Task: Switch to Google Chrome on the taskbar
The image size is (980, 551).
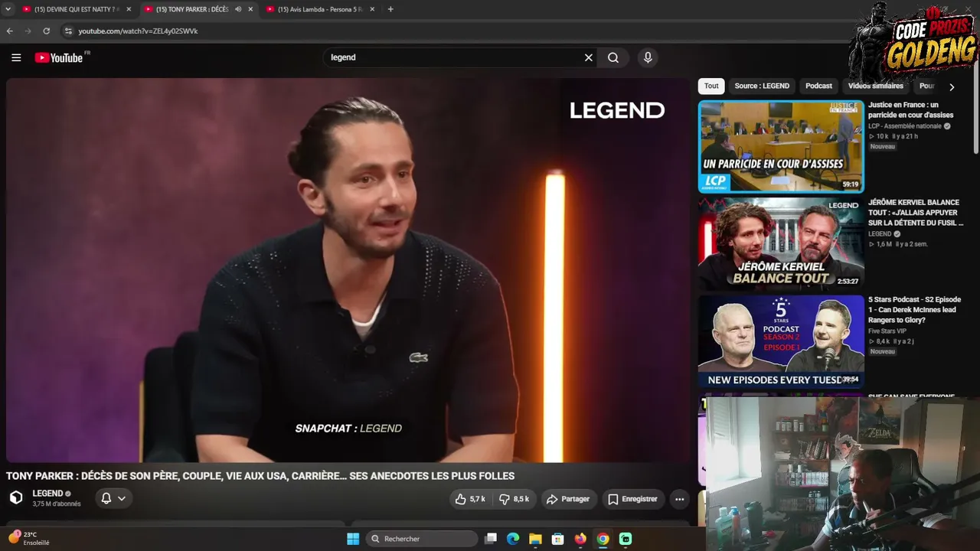Action: coord(603,539)
